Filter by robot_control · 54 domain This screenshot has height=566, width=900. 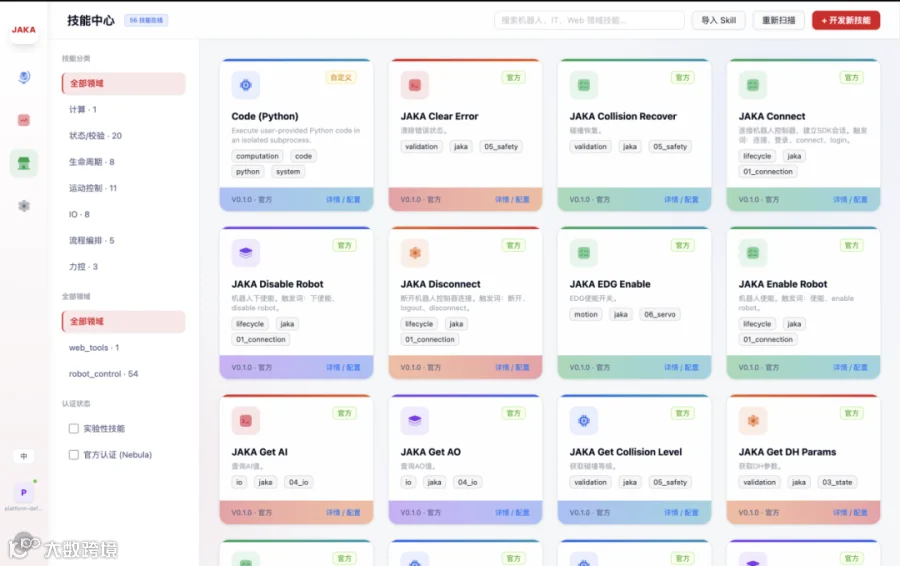tap(123, 374)
